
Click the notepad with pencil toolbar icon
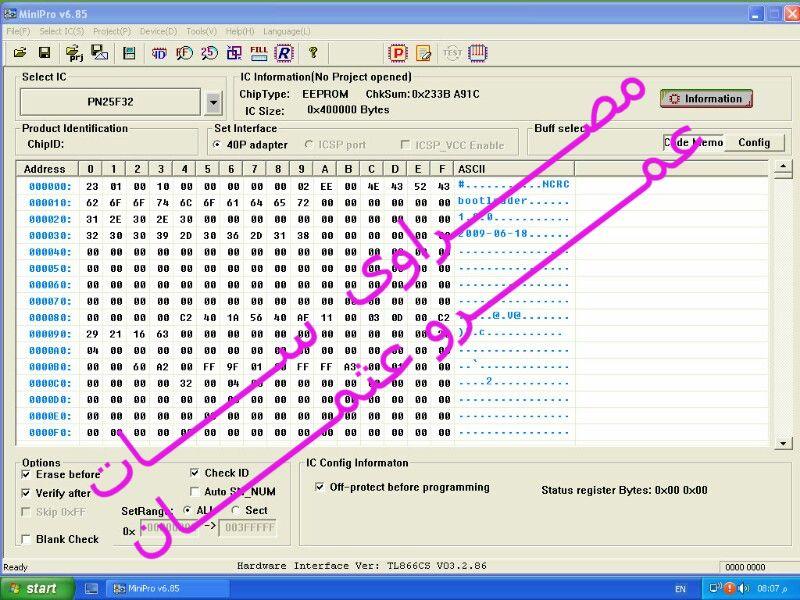pos(423,53)
